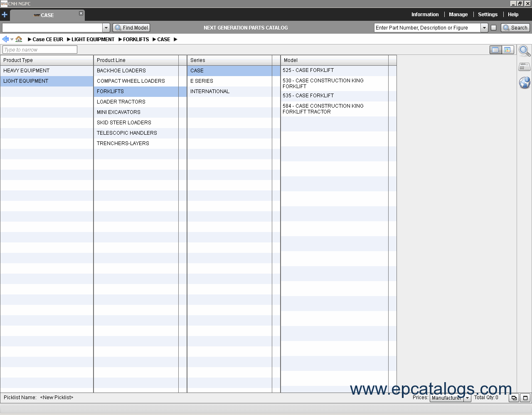Open the back history dropdown arrow
532x415 pixels.
[12, 40]
